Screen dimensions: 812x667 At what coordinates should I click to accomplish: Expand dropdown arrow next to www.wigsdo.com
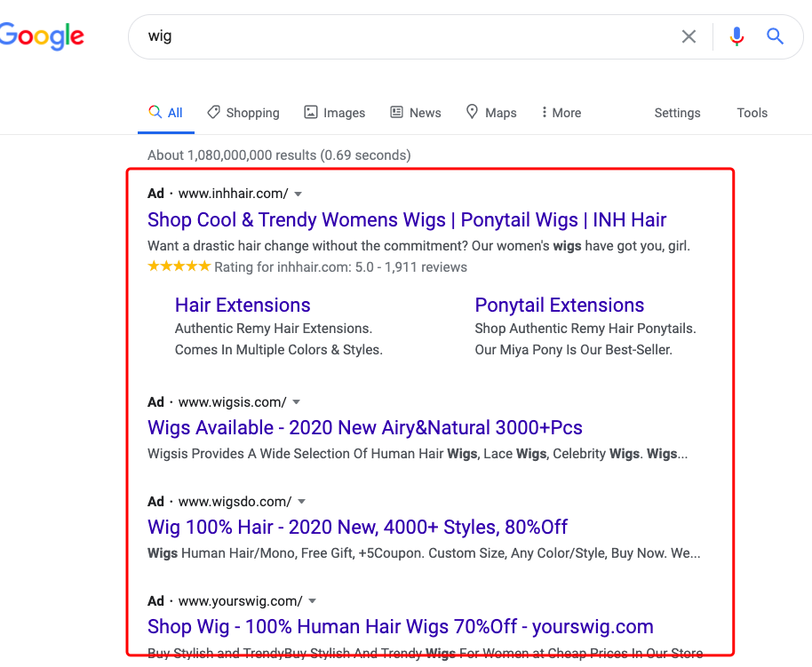coord(301,502)
